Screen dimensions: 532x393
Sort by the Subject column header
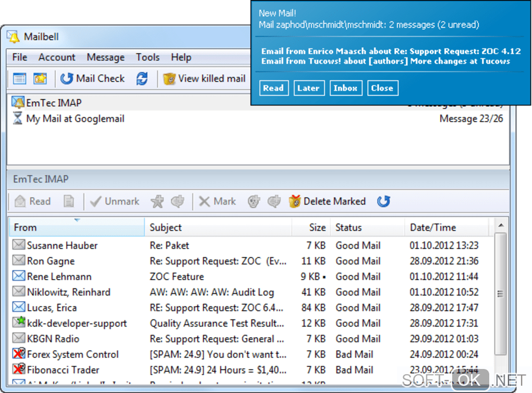[218, 227]
